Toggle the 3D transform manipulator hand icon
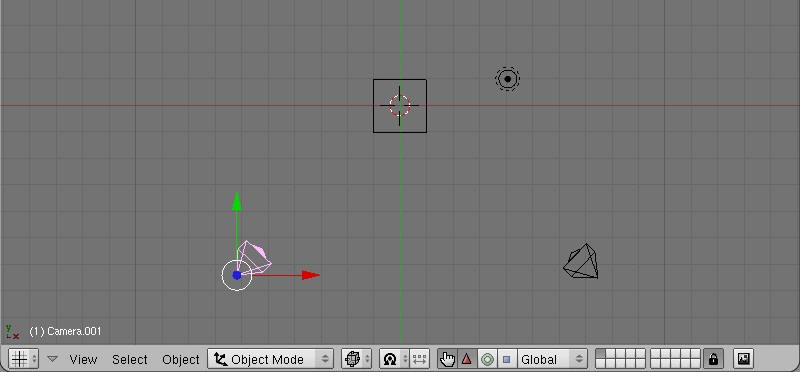 [x=447, y=359]
